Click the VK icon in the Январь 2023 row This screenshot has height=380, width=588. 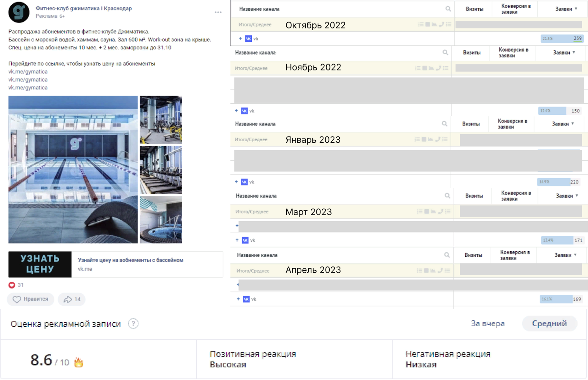[x=244, y=182]
